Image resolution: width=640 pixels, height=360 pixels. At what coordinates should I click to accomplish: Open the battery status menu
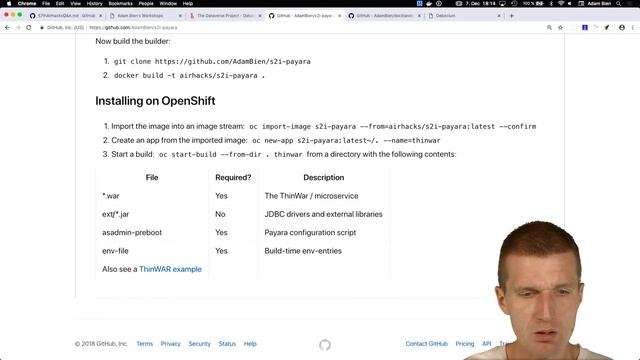pyautogui.click(x=533, y=3)
